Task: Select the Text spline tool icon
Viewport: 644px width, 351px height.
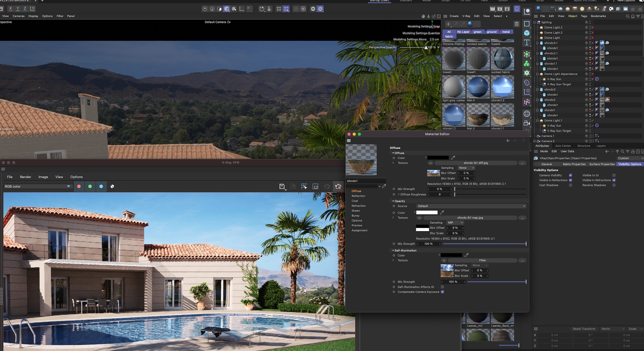Action: [527, 43]
